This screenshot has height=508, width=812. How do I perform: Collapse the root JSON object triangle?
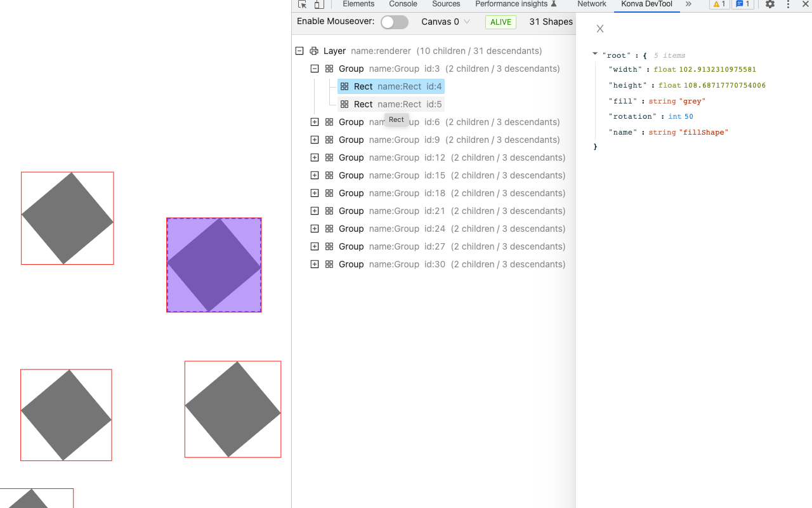[x=595, y=55]
